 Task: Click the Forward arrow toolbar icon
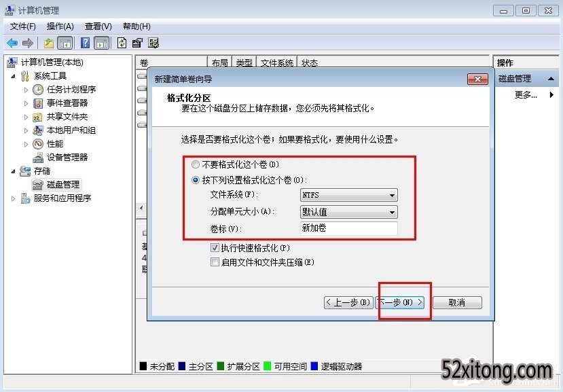coord(28,43)
